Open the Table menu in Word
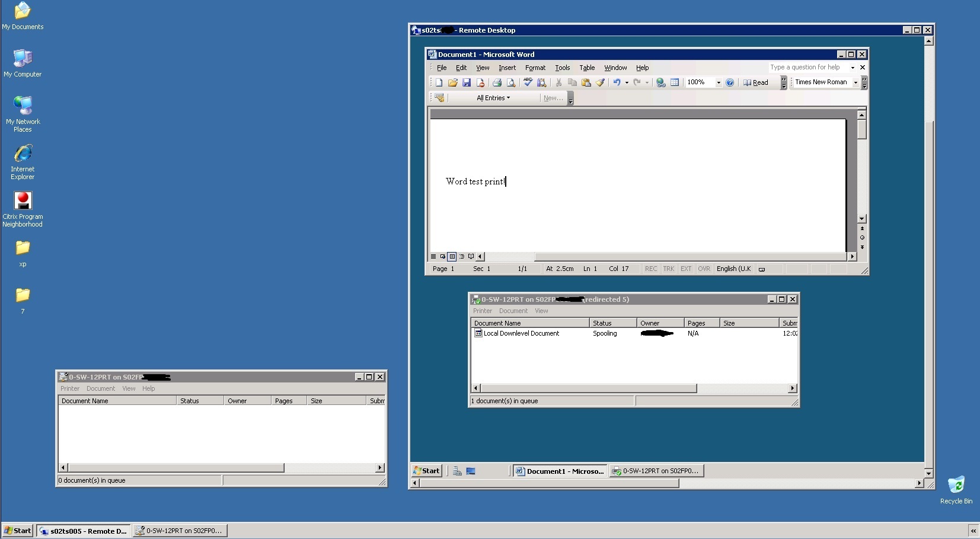980x539 pixels. [587, 68]
